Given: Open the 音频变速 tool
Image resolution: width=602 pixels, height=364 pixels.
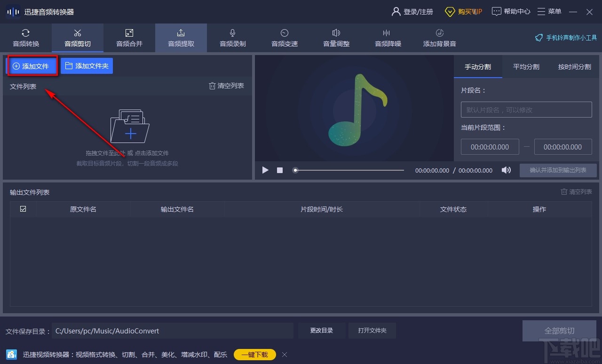Looking at the screenshot, I should 284,38.
